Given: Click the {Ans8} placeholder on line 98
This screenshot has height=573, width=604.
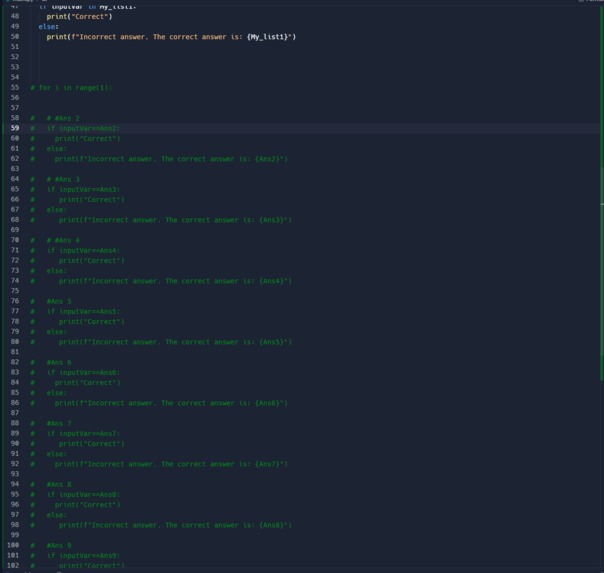Looking at the screenshot, I should pyautogui.click(x=273, y=525).
